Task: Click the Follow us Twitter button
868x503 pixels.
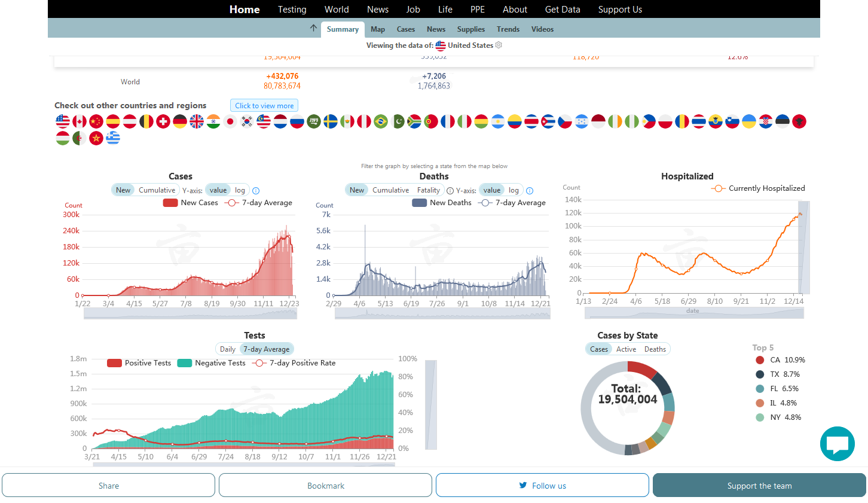Action: pos(542,485)
